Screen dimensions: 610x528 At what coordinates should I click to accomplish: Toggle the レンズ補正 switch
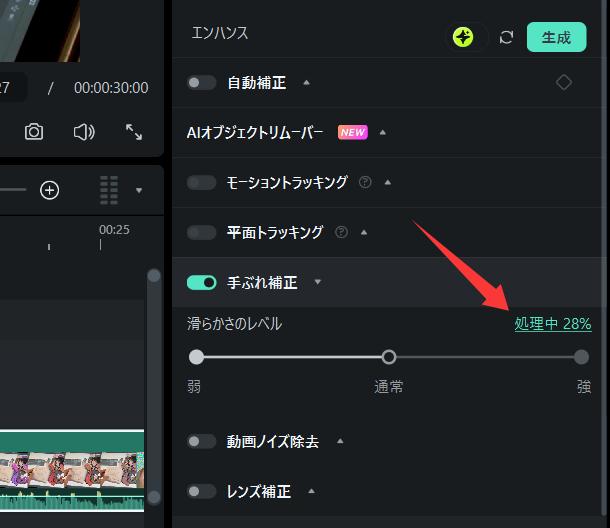tap(201, 491)
